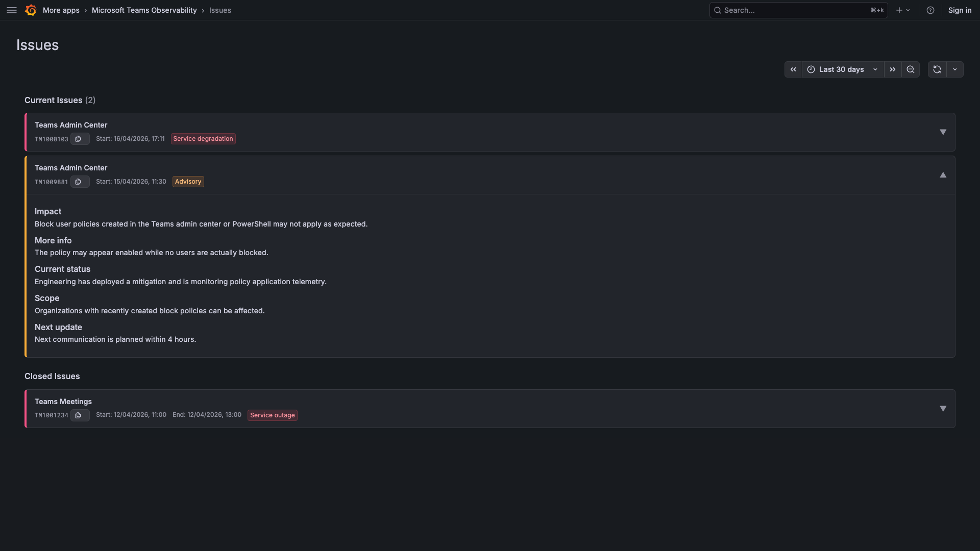
Task: Open Microsoft Teams Observability breadcrumb
Action: [144, 10]
